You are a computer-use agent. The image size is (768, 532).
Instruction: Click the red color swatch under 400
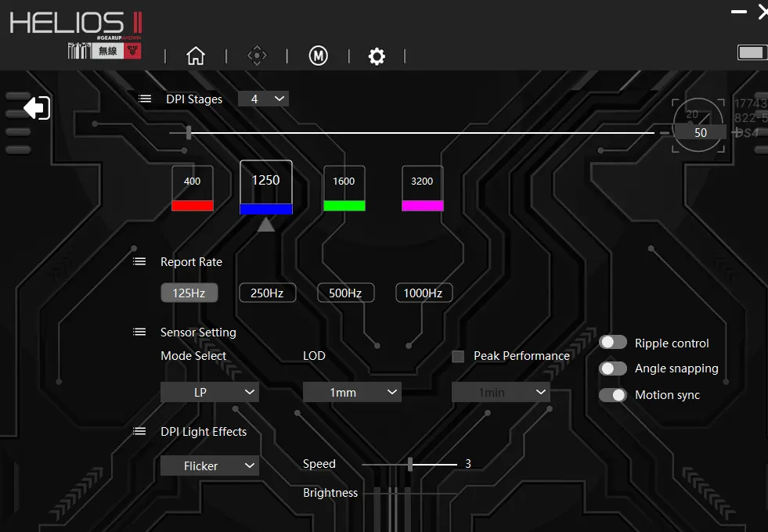pyautogui.click(x=193, y=206)
